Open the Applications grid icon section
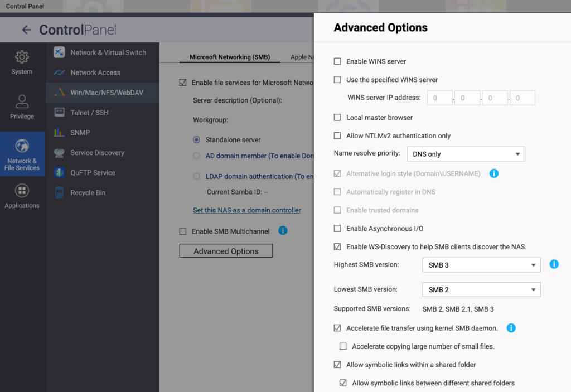Screen dimensions: 571x392 [22, 196]
